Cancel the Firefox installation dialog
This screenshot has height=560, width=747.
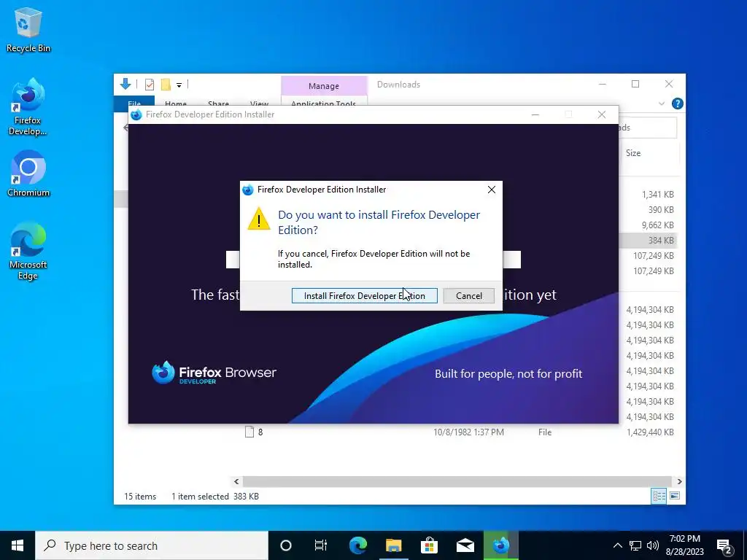469,296
